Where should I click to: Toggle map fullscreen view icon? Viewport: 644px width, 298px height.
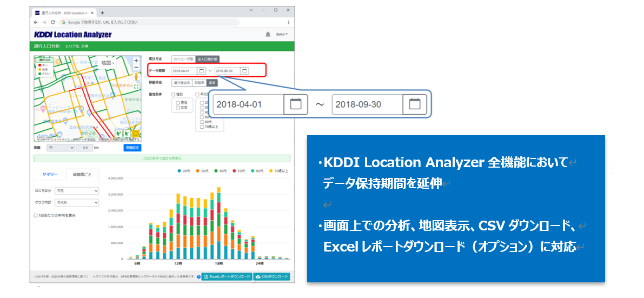tap(136, 87)
